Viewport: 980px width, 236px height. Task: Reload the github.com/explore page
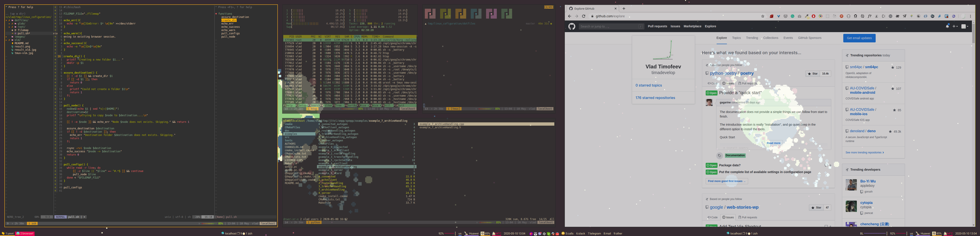tap(584, 16)
